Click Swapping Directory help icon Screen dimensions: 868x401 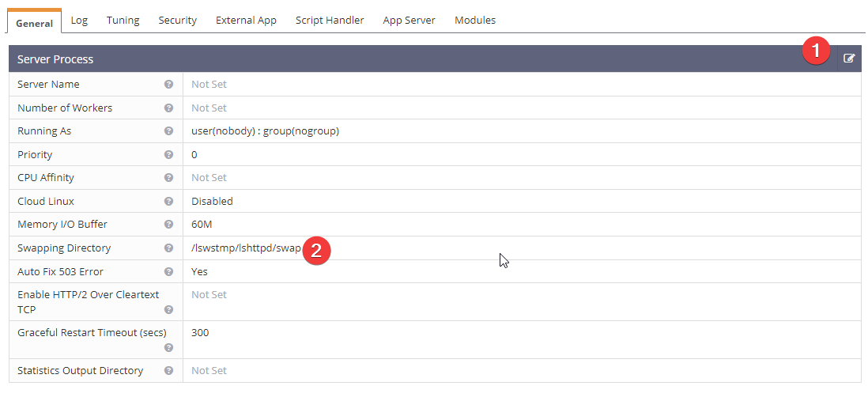169,248
